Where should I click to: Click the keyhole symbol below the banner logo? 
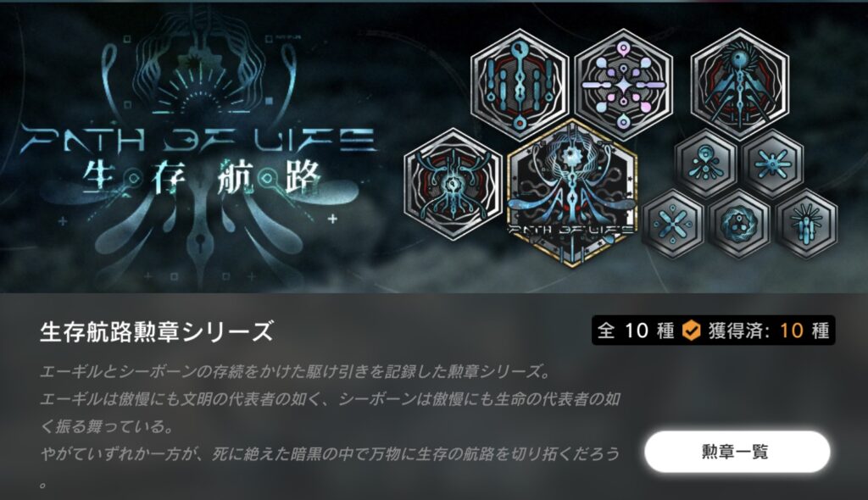click(198, 242)
